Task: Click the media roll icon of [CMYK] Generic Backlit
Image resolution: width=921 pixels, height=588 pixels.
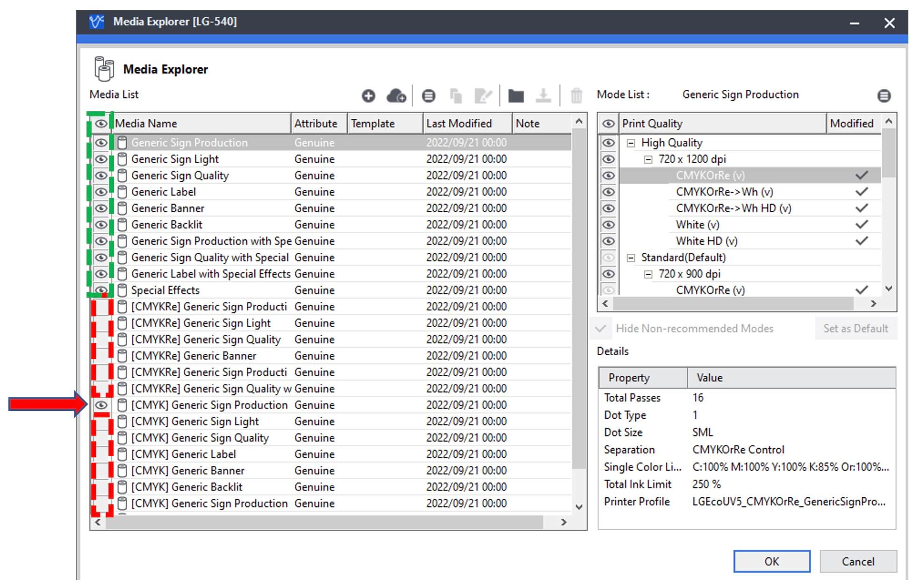Action: coord(122,487)
